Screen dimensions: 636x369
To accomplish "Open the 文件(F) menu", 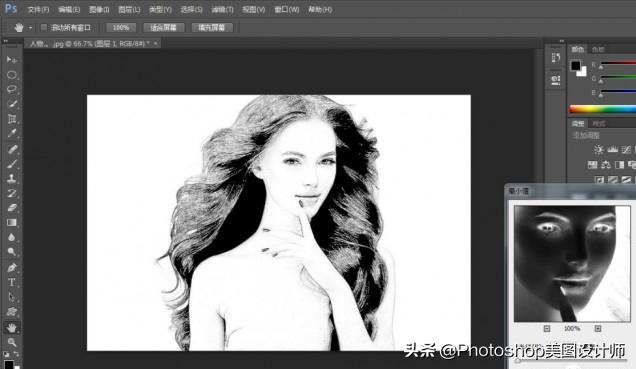I will tap(38, 9).
